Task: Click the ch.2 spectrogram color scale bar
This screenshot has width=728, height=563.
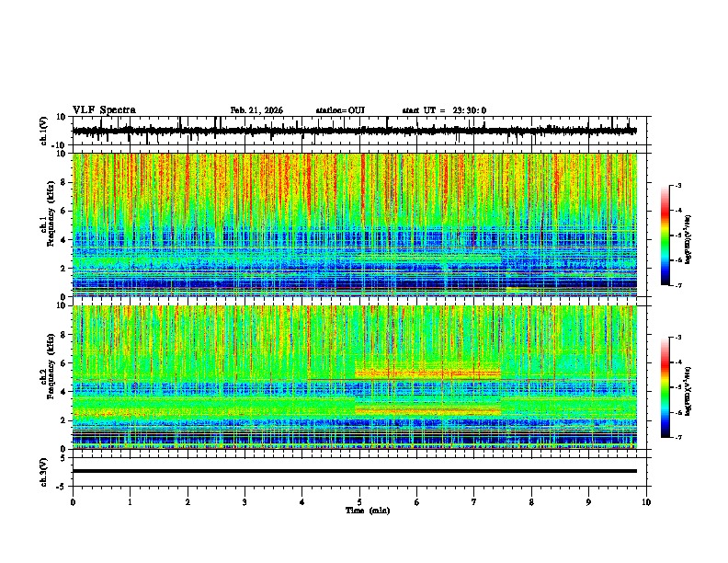Action: tap(665, 387)
